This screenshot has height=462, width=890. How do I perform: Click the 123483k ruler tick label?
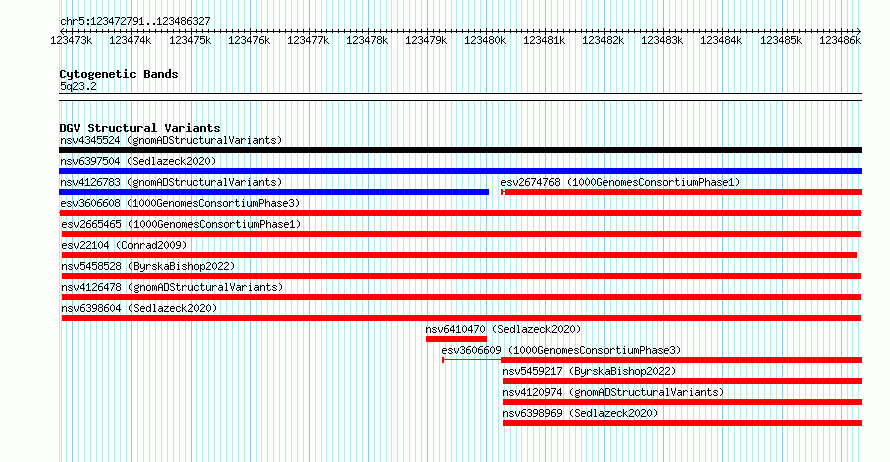(662, 40)
